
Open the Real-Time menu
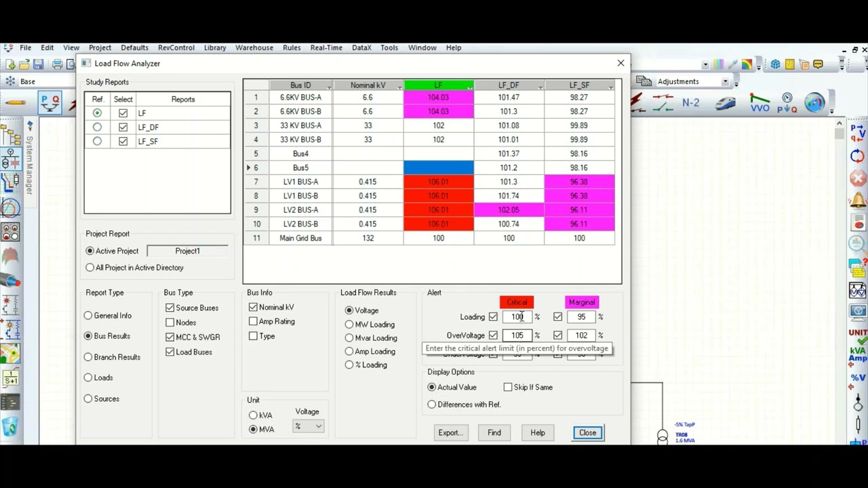point(326,47)
